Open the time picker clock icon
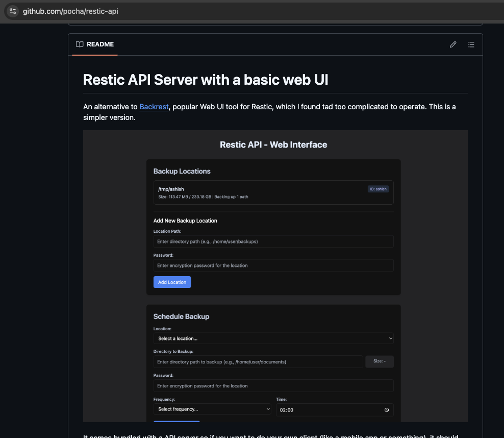The width and height of the screenshot is (504, 438). click(387, 410)
